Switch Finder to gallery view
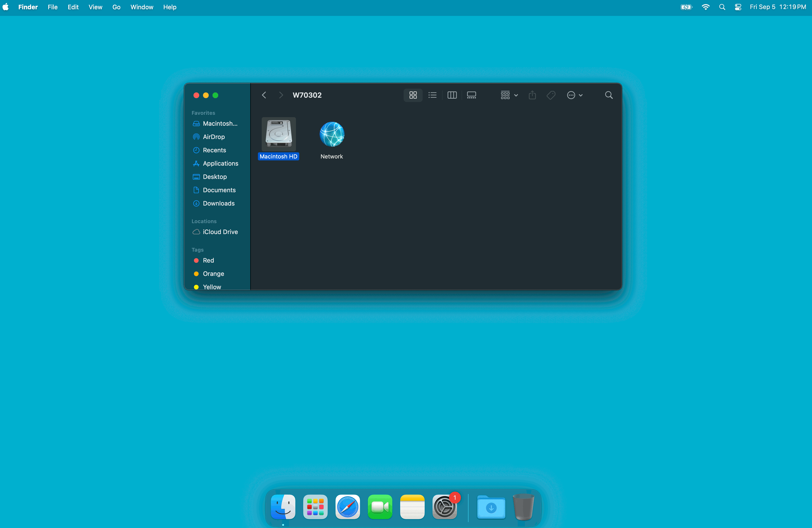812x528 pixels. click(471, 95)
